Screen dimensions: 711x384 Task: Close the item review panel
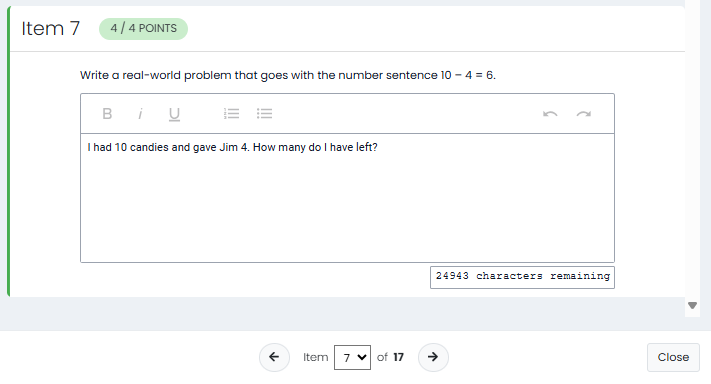click(673, 357)
